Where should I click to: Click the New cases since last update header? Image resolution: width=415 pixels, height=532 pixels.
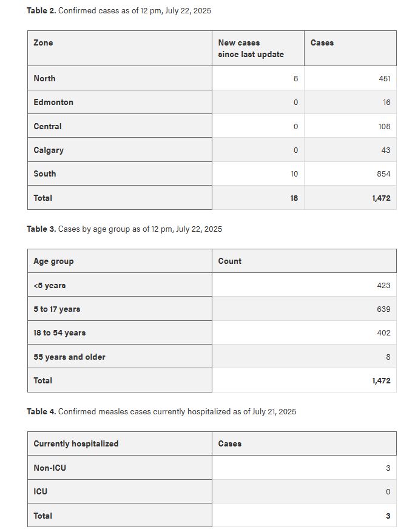coord(251,49)
